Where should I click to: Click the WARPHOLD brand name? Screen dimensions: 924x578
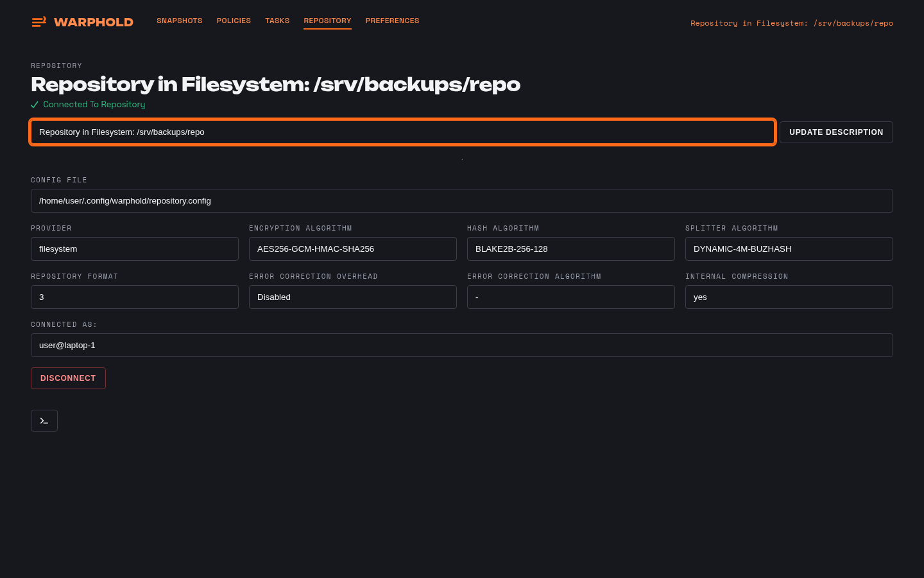click(94, 22)
